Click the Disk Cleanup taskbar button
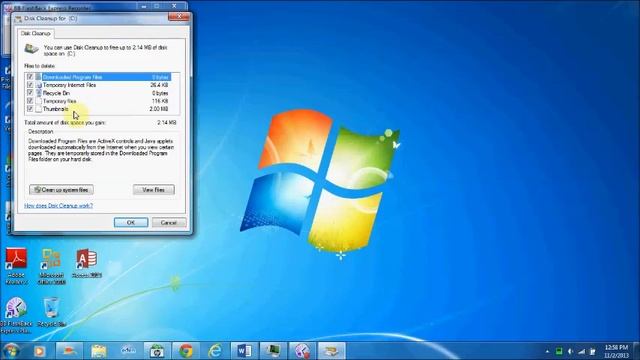Viewport: 640px width, 360px height. [331, 351]
